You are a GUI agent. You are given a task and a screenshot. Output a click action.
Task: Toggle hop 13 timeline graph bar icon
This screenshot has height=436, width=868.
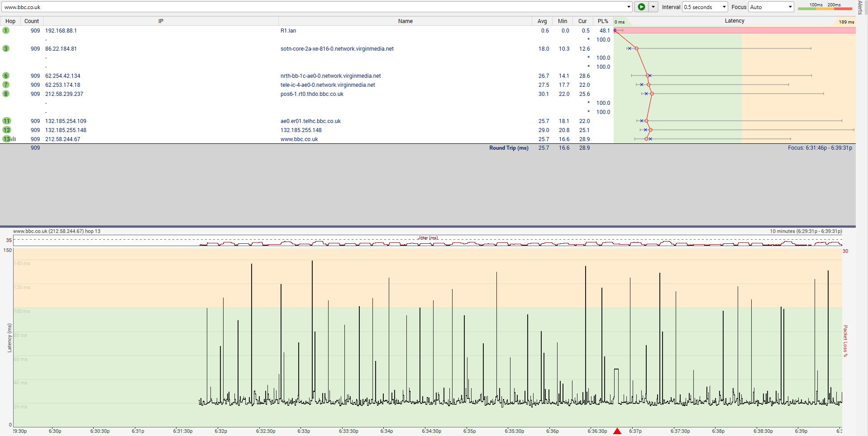click(14, 139)
